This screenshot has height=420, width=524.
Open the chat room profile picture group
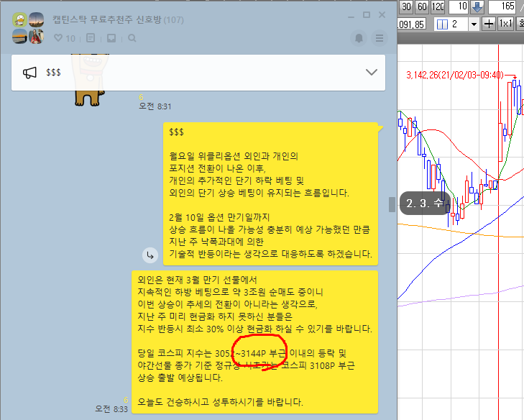(28, 28)
